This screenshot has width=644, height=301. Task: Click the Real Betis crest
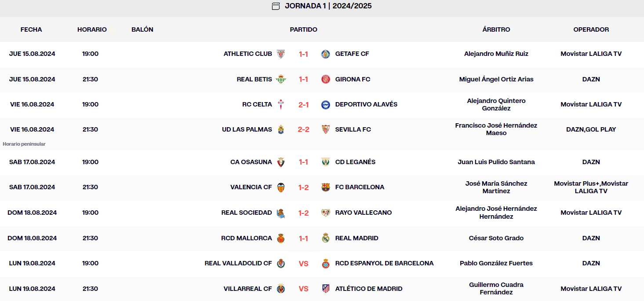click(281, 80)
